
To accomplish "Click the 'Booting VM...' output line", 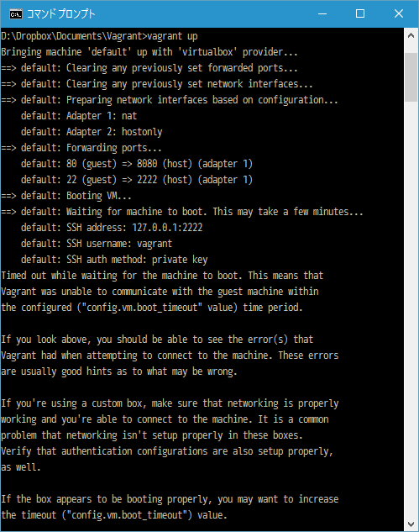I will [x=66, y=196].
